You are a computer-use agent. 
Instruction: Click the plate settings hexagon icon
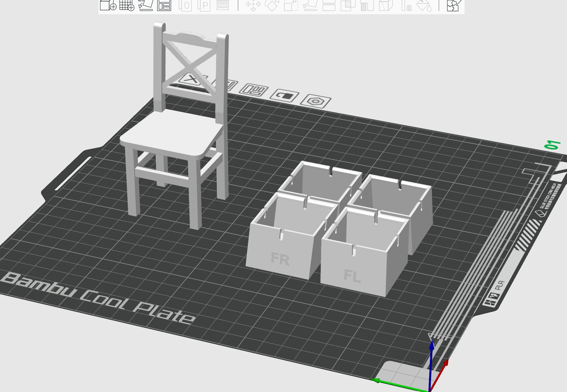click(316, 101)
